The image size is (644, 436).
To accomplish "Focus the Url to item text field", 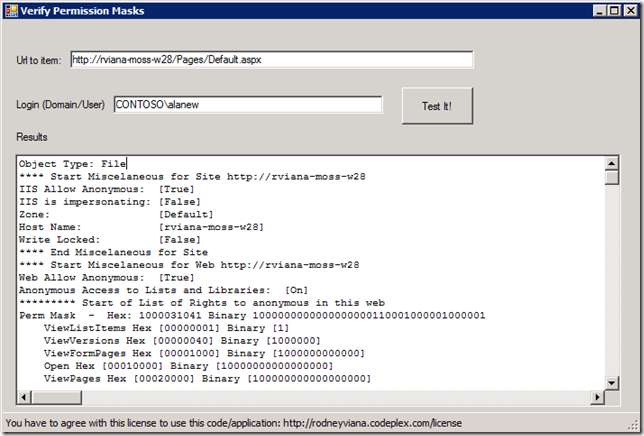I will (x=271, y=60).
